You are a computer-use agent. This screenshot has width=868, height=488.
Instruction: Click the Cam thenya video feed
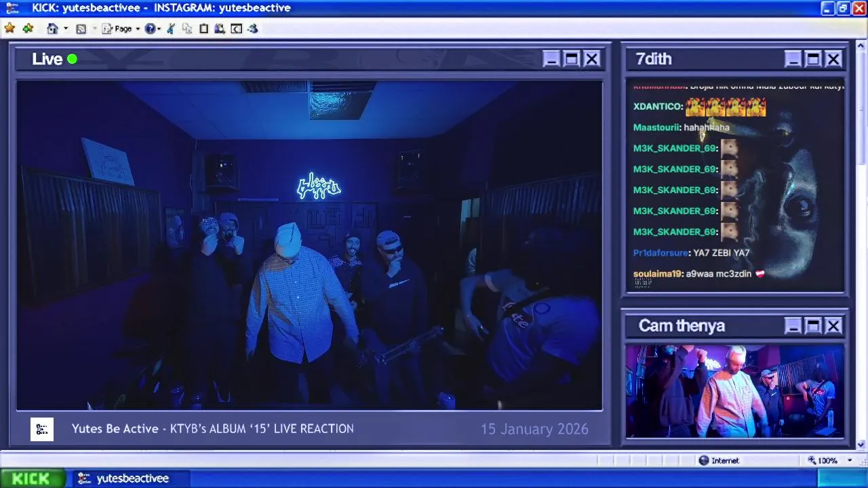(x=734, y=391)
